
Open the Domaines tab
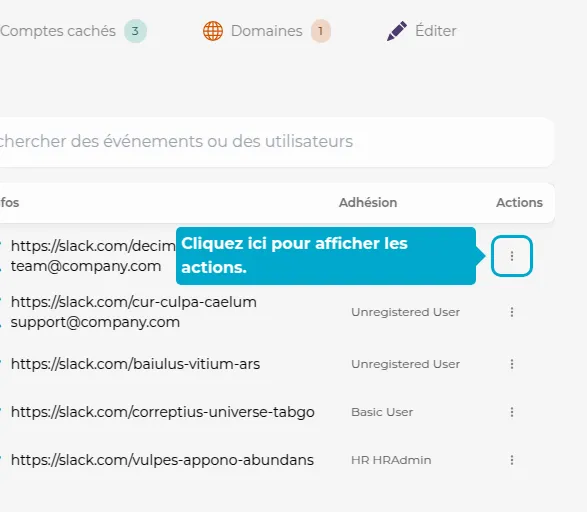(x=267, y=31)
